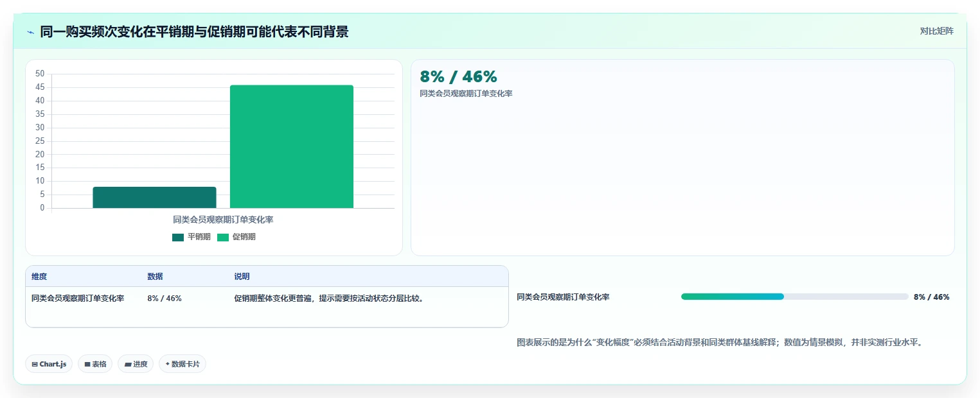Click the dark teal 平销期 bar
This screenshot has height=398, width=980.
click(x=154, y=197)
